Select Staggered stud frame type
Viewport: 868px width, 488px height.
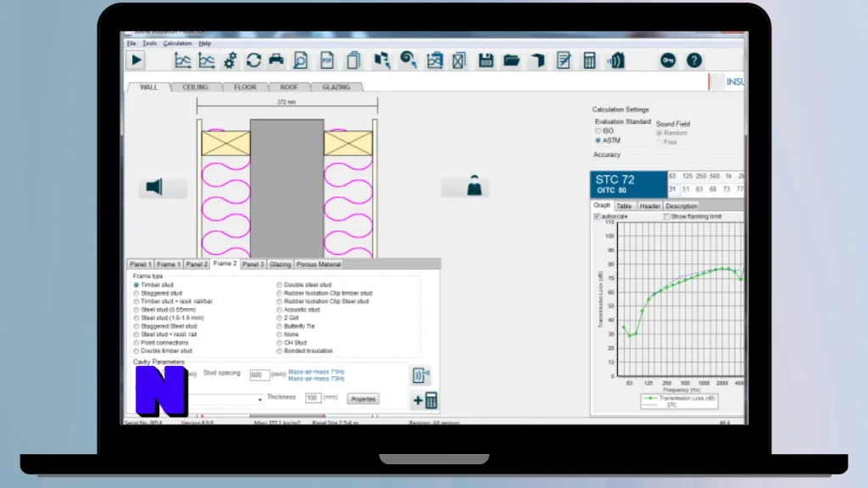coord(136,293)
